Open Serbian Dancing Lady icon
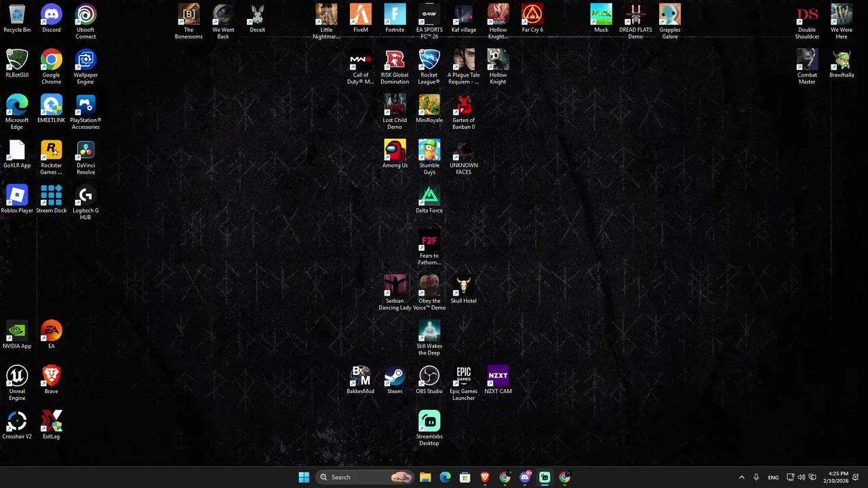The width and height of the screenshot is (868, 488). tap(395, 293)
